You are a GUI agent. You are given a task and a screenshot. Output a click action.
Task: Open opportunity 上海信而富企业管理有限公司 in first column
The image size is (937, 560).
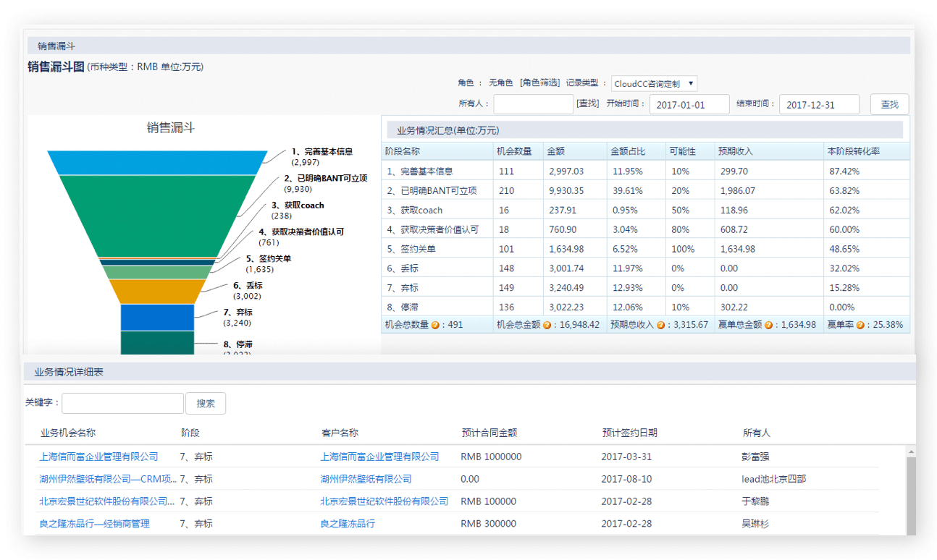[98, 457]
